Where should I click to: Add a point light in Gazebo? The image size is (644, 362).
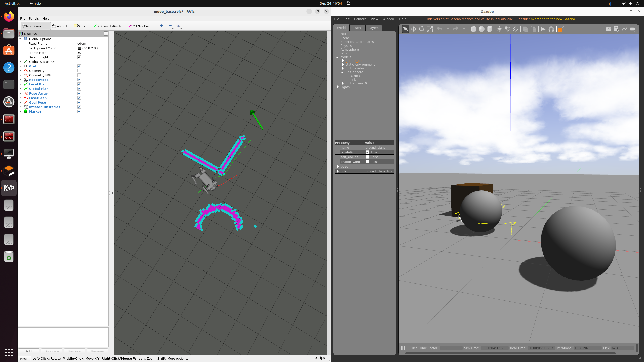tap(499, 29)
